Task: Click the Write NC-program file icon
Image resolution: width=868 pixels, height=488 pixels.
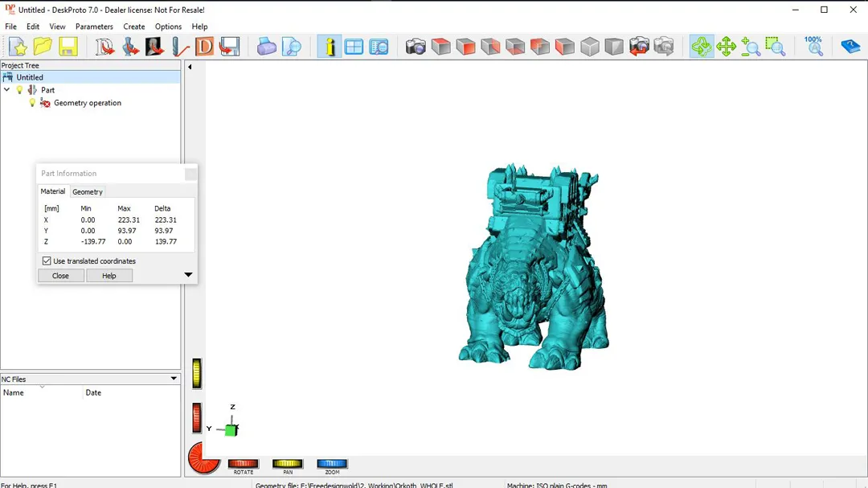Action: [x=229, y=47]
